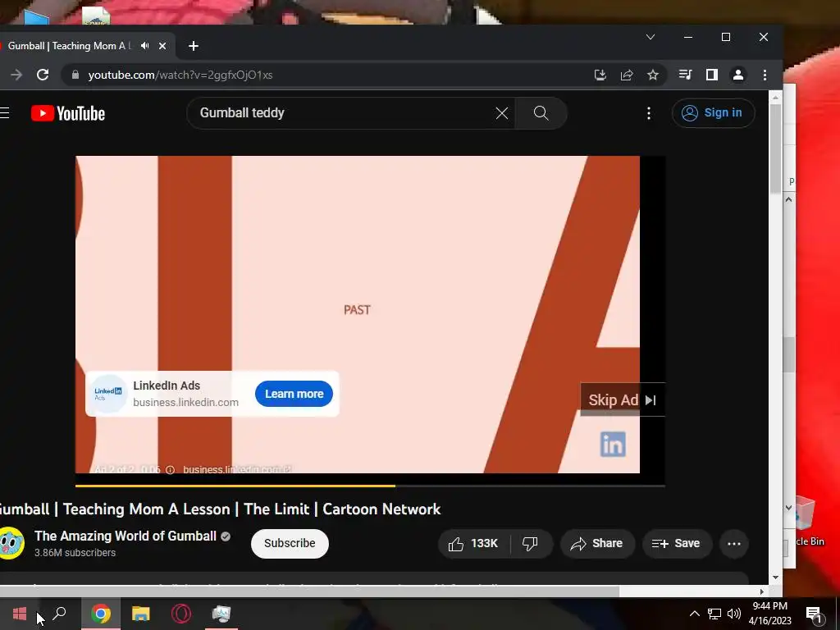Click the 3.86M subscribers text
This screenshot has width=840, height=630.
[x=75, y=552]
